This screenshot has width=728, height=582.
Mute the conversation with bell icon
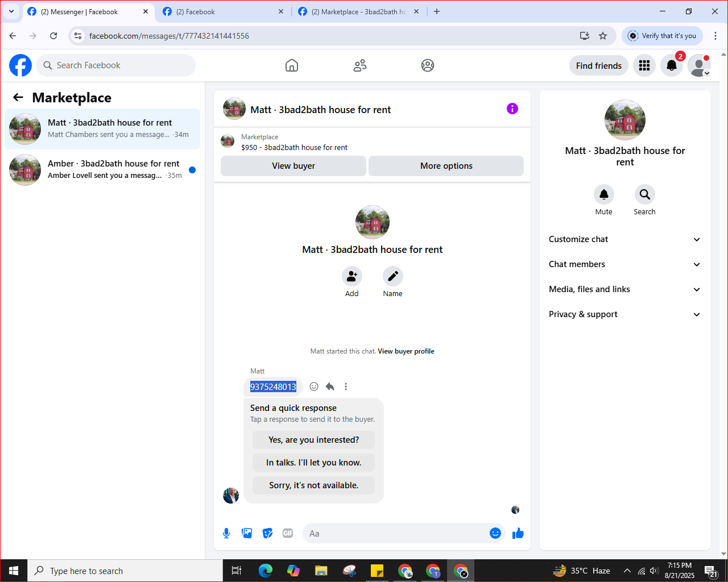pos(604,194)
